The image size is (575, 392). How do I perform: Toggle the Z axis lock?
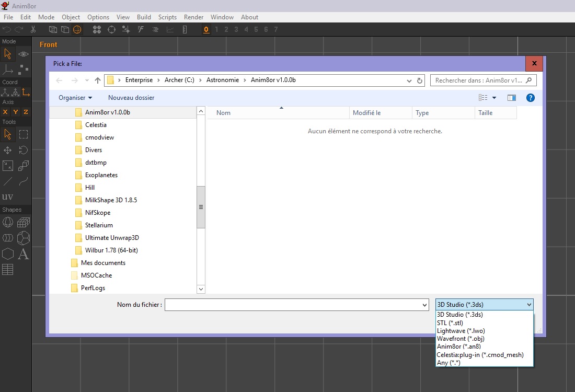click(x=26, y=112)
